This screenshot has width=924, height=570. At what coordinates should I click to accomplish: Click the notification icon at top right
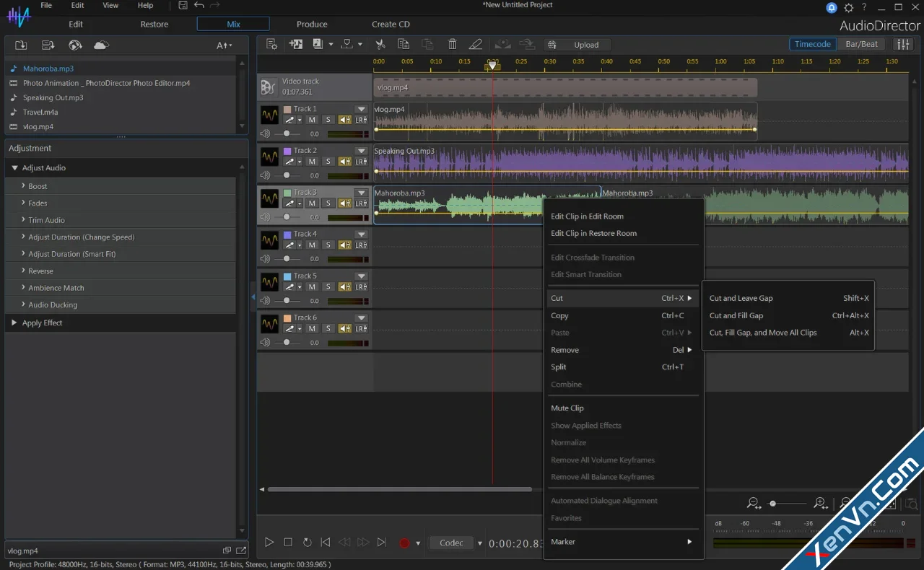832,7
